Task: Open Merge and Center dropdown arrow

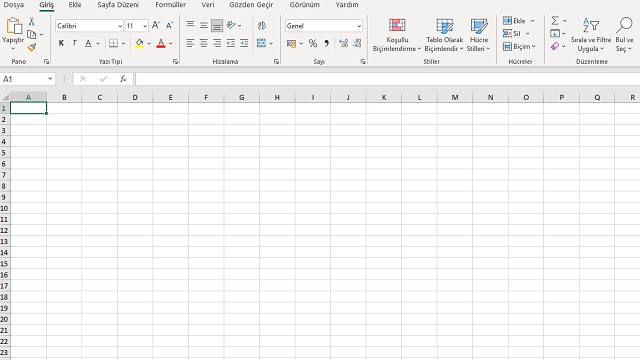Action: click(271, 43)
